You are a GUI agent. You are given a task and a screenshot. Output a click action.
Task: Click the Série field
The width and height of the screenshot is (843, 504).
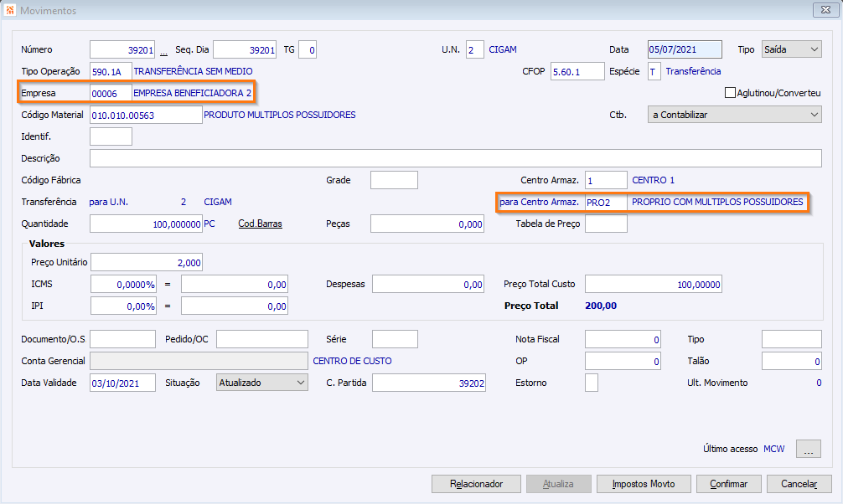395,339
